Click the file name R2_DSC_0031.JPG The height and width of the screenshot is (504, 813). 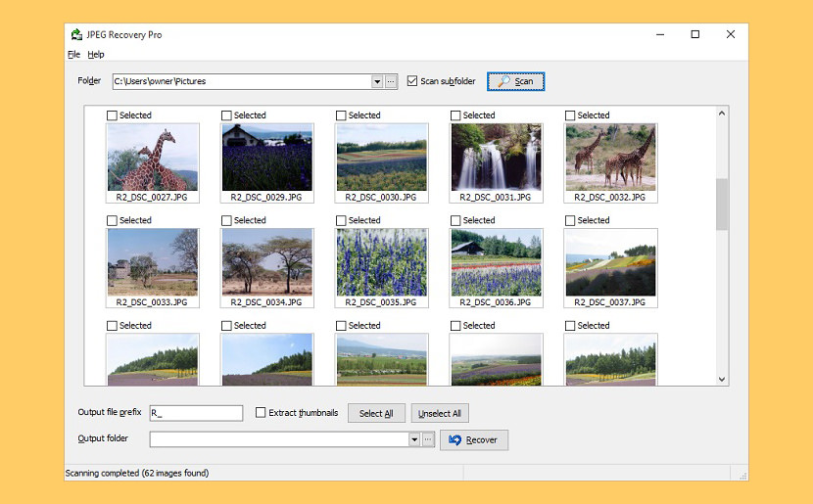496,198
